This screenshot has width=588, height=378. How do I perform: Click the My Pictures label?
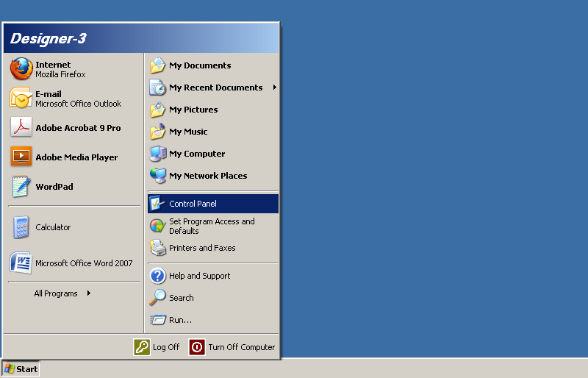pos(193,110)
